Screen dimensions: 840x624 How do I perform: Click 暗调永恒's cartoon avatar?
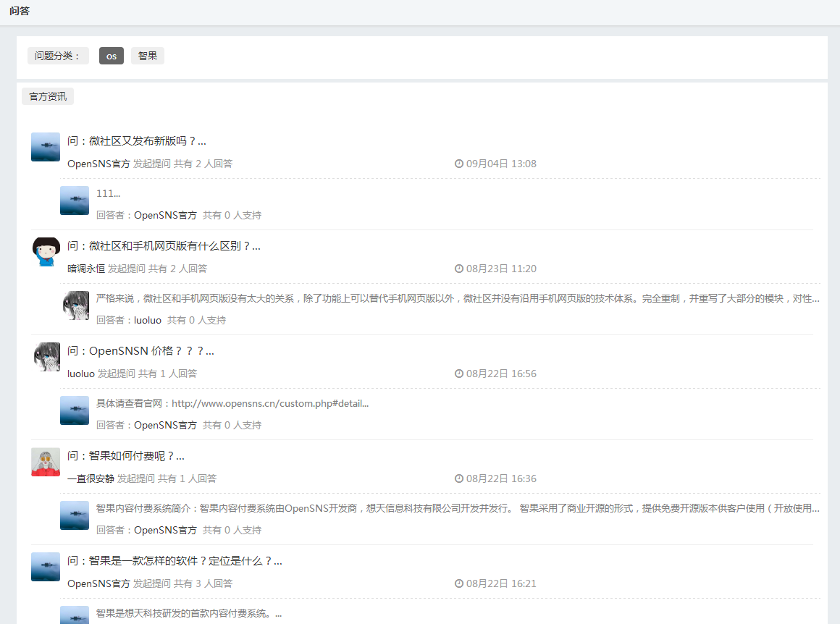click(x=46, y=252)
